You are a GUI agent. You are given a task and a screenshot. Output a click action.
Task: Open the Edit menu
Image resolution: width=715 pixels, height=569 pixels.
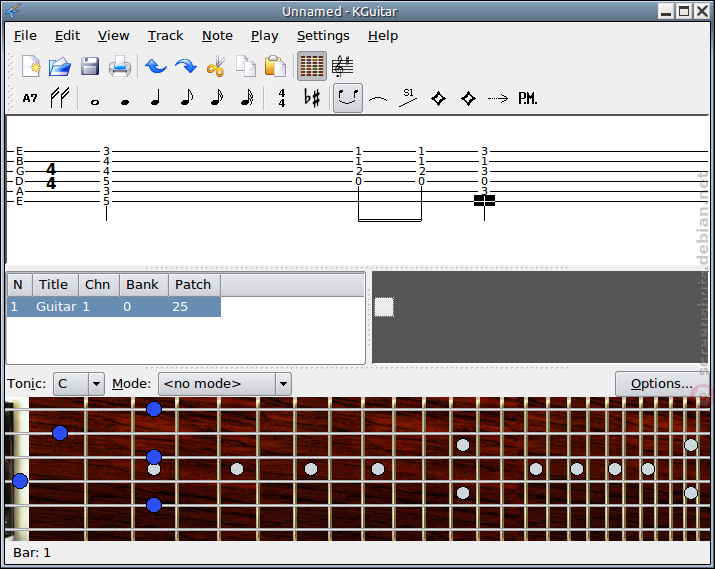tap(67, 36)
